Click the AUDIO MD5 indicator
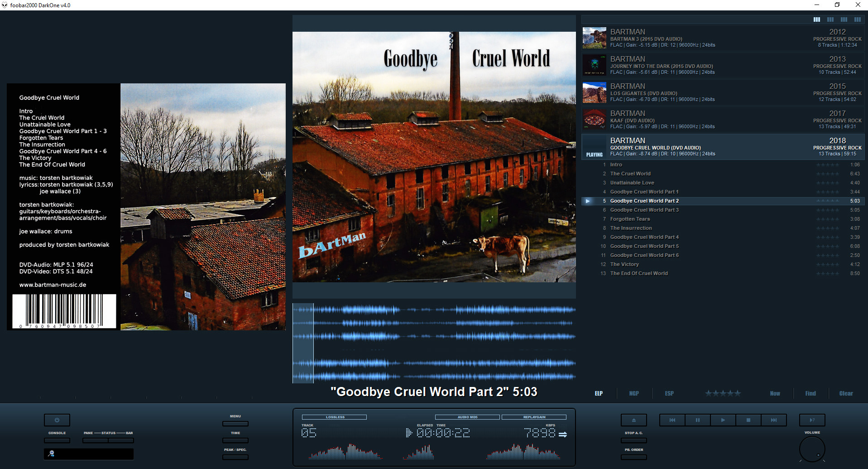 [x=467, y=417]
